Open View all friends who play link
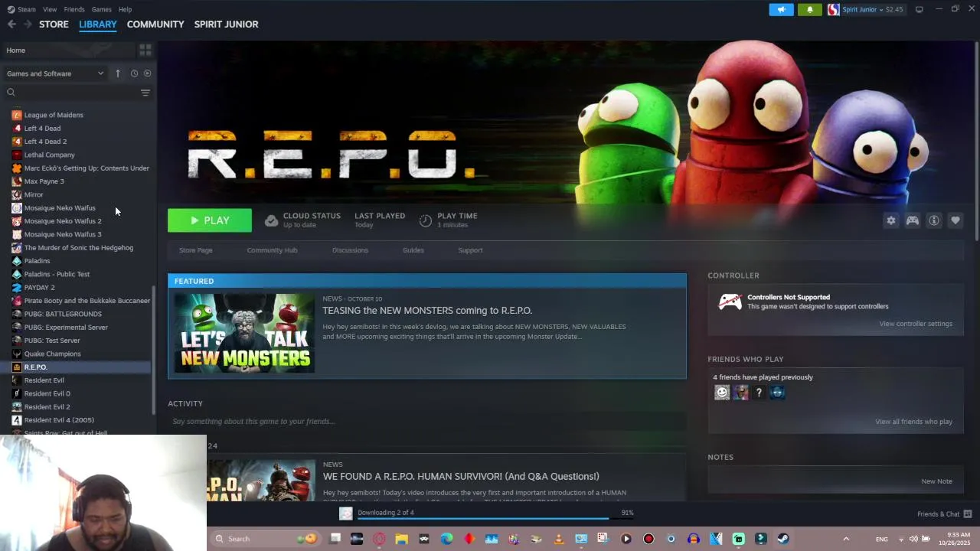Screen dimensions: 980x551 click(913, 422)
